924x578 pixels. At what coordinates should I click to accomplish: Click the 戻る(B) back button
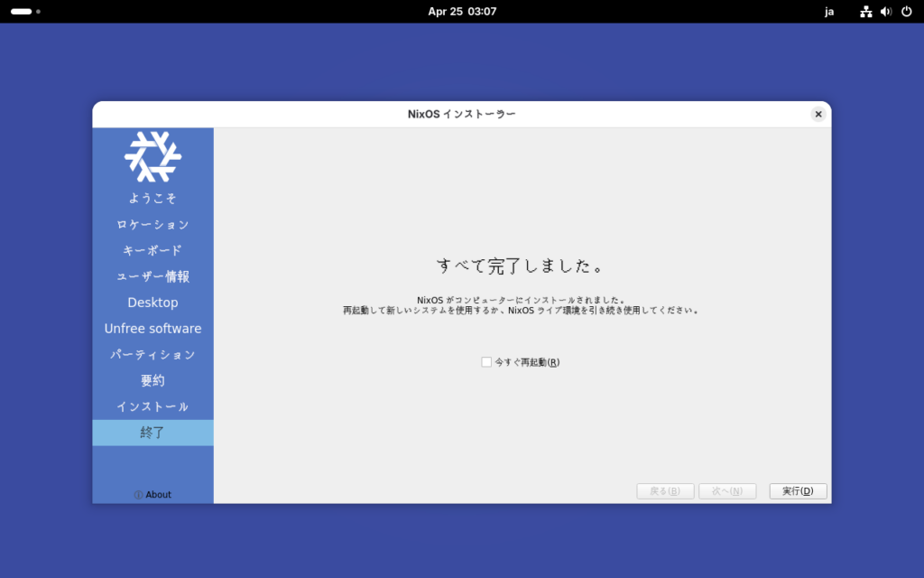coord(665,491)
